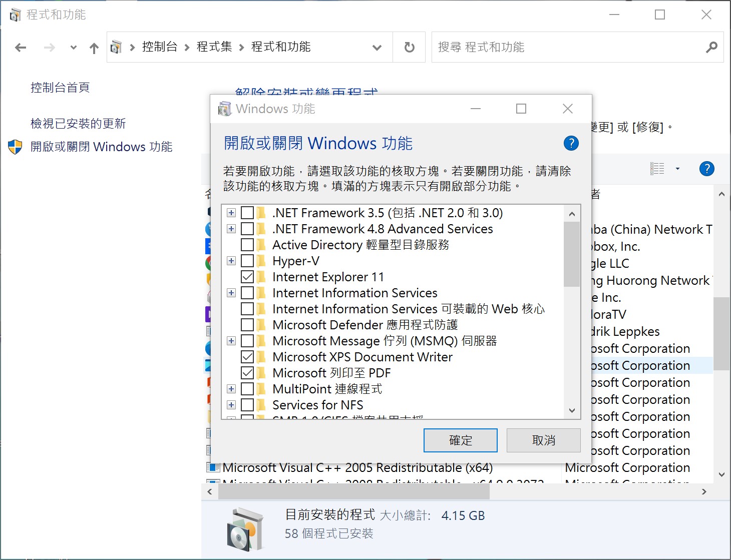Enable .NET Framework 4.8 Advanced Services
The width and height of the screenshot is (731, 560).
click(247, 229)
